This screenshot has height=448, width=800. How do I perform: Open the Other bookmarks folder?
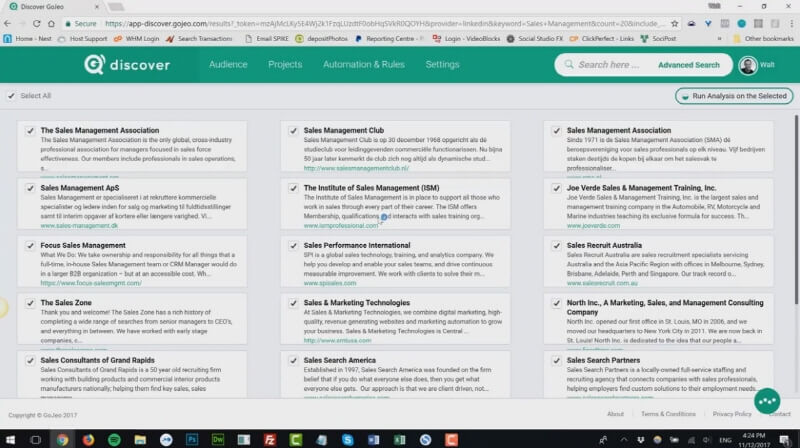[x=763, y=38]
